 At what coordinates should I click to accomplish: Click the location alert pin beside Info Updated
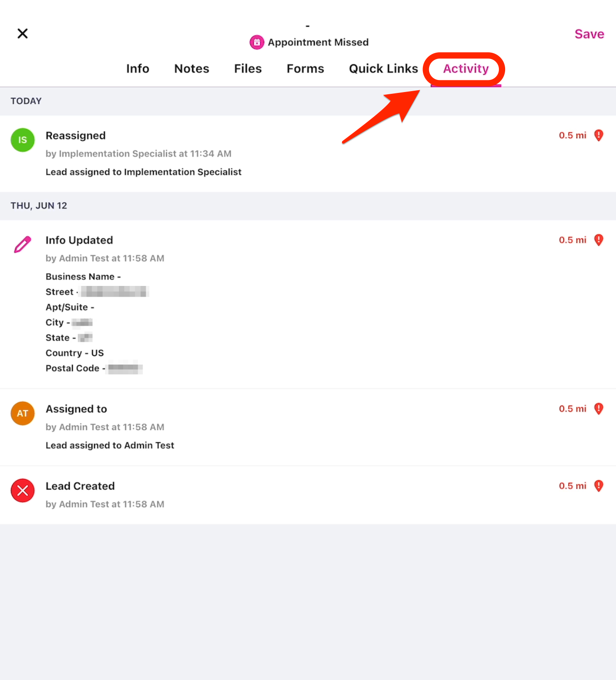tap(599, 240)
